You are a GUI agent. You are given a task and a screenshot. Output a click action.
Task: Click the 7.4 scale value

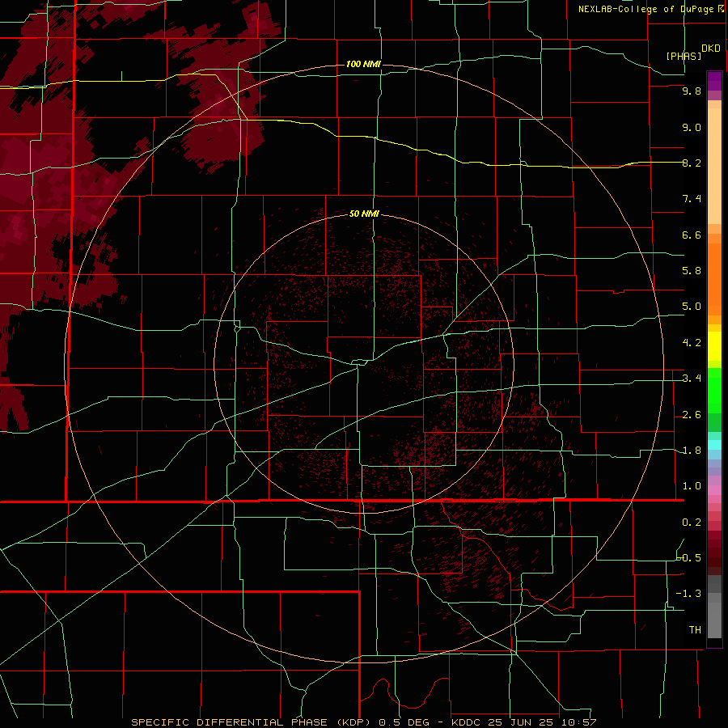tap(692, 199)
